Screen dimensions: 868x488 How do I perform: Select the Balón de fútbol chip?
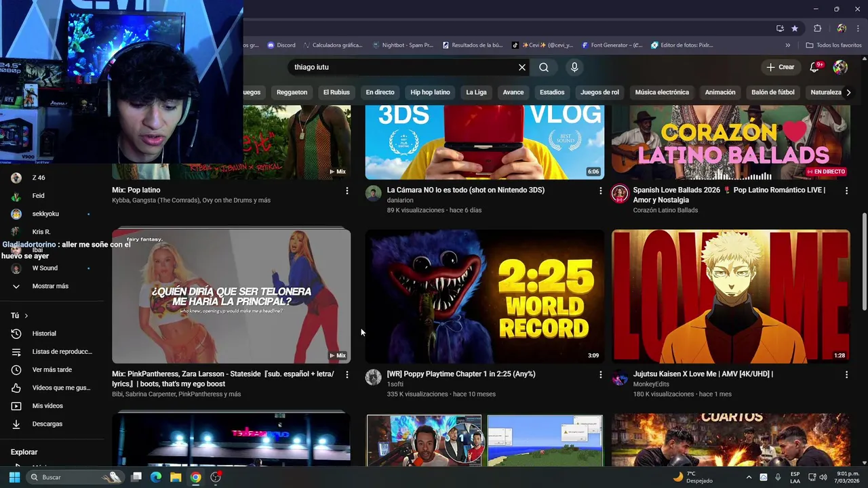coord(773,92)
